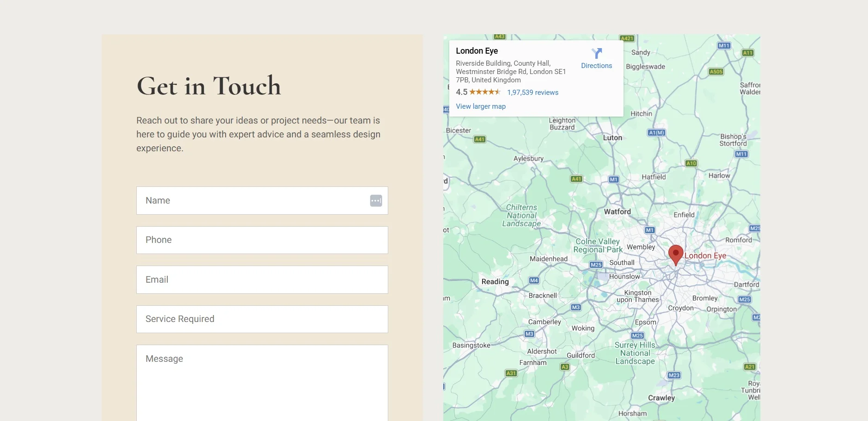Screen dimensions: 868x421
Task: Click the Hitchin label on the map
Action: (x=642, y=114)
